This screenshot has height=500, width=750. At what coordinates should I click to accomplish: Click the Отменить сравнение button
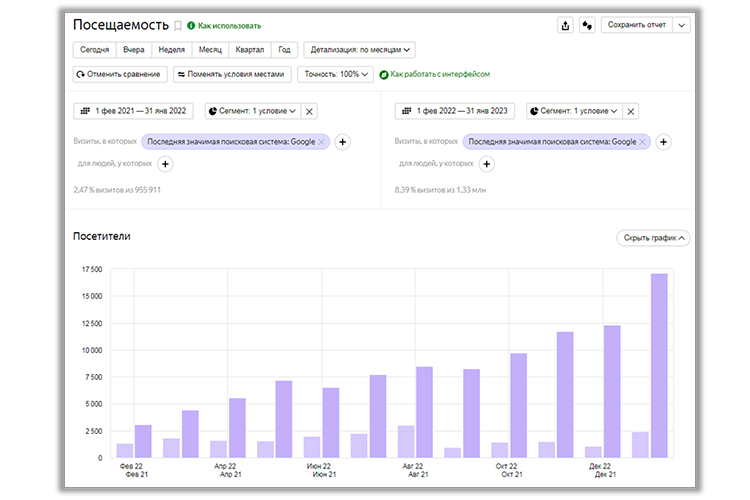(120, 74)
